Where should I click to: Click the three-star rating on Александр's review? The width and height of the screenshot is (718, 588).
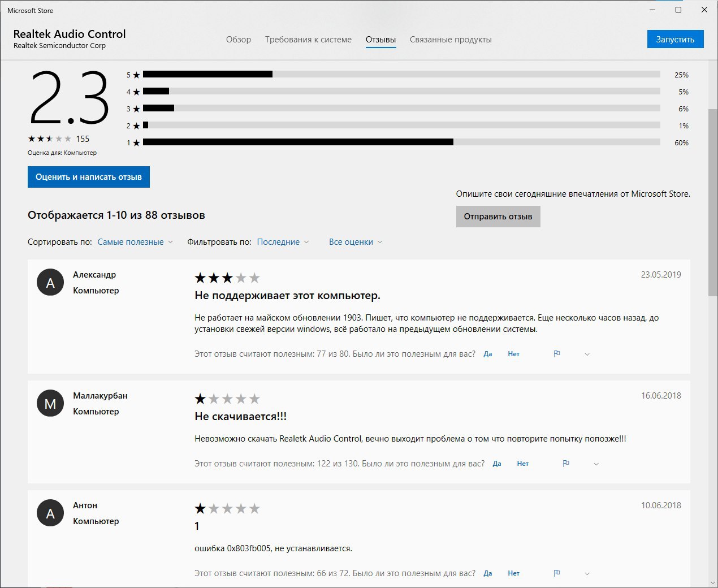pos(227,278)
